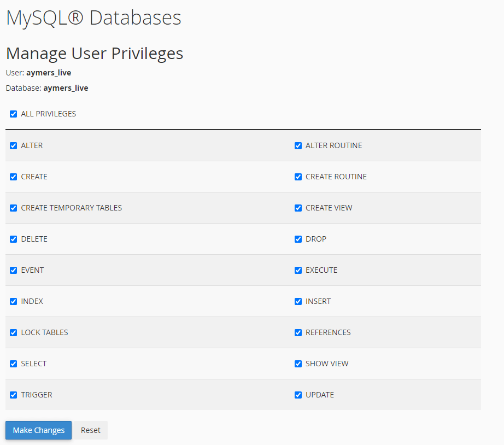
Task: Toggle the INDEX privilege checkbox
Action: (x=14, y=302)
